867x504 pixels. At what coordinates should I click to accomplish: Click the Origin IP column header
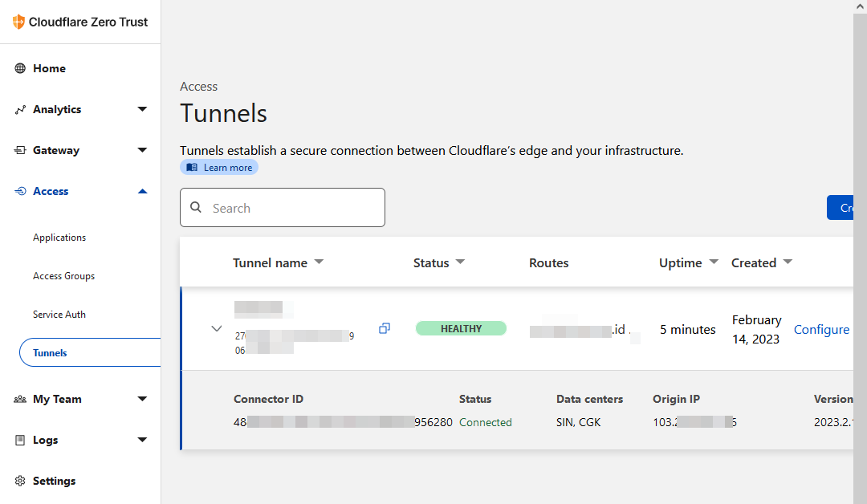[x=676, y=399]
